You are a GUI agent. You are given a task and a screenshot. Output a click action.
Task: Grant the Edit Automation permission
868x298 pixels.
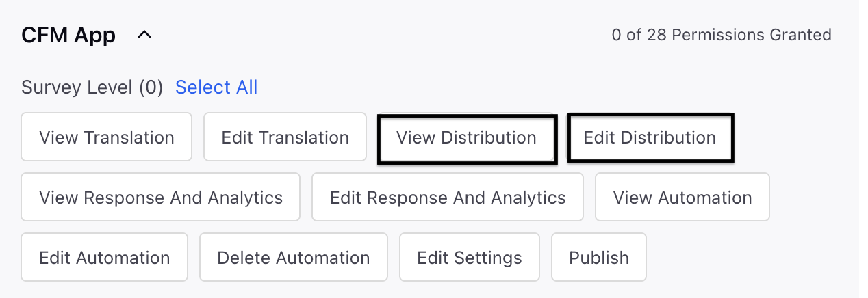105,258
